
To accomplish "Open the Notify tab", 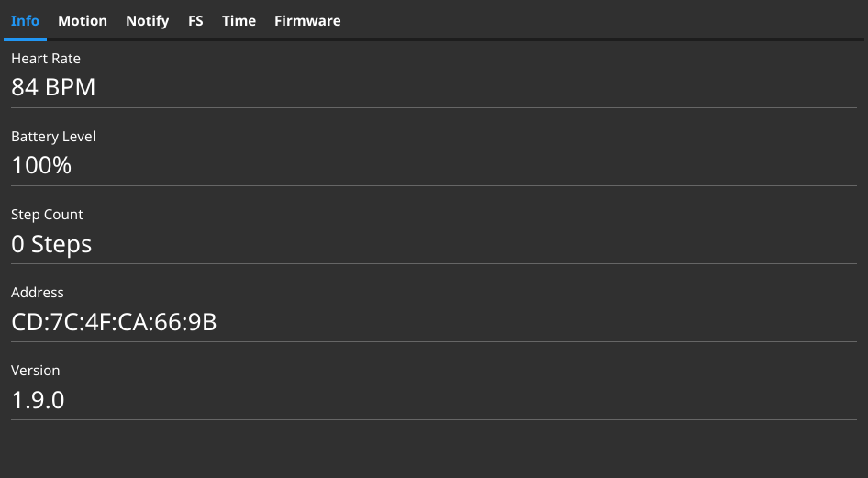I will click(147, 20).
